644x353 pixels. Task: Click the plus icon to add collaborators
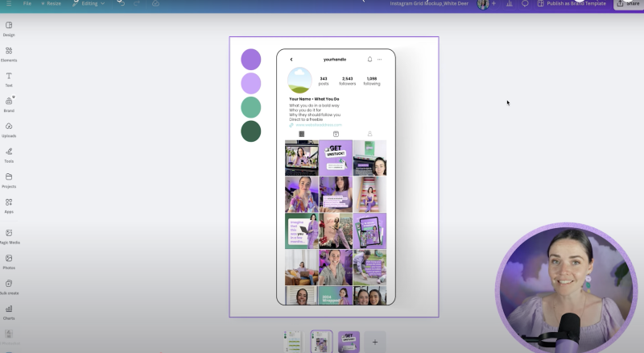(493, 3)
